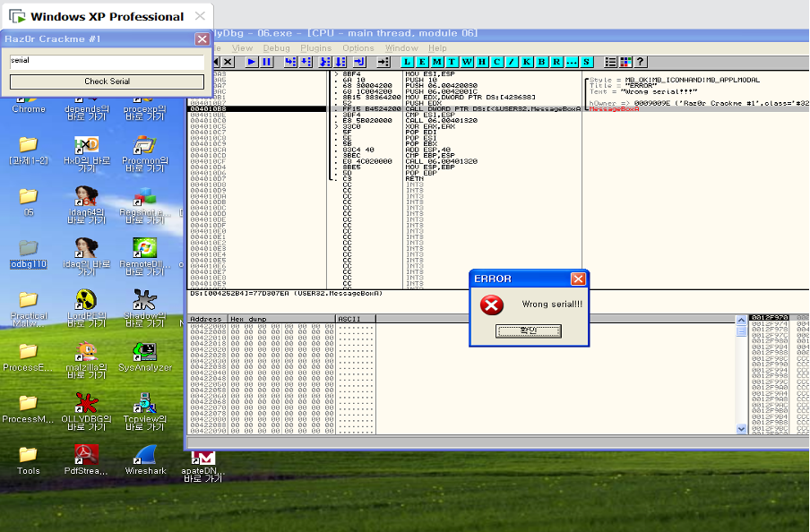
Task: Confirm the ERROR dialog's OK button
Action: [529, 331]
